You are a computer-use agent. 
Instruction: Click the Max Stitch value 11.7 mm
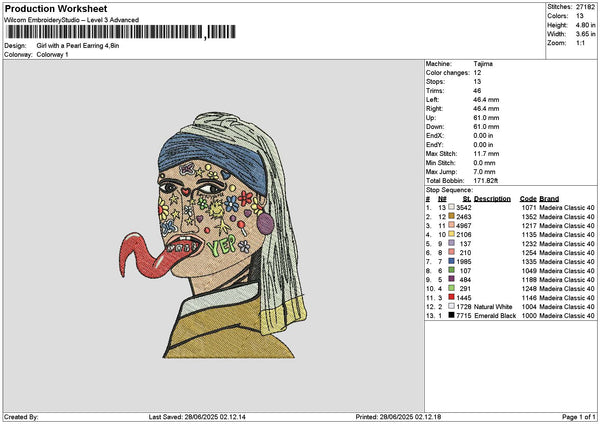point(486,154)
